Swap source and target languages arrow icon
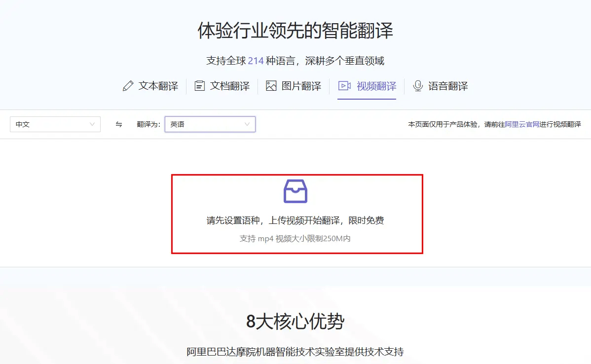The image size is (591, 364). click(x=119, y=124)
